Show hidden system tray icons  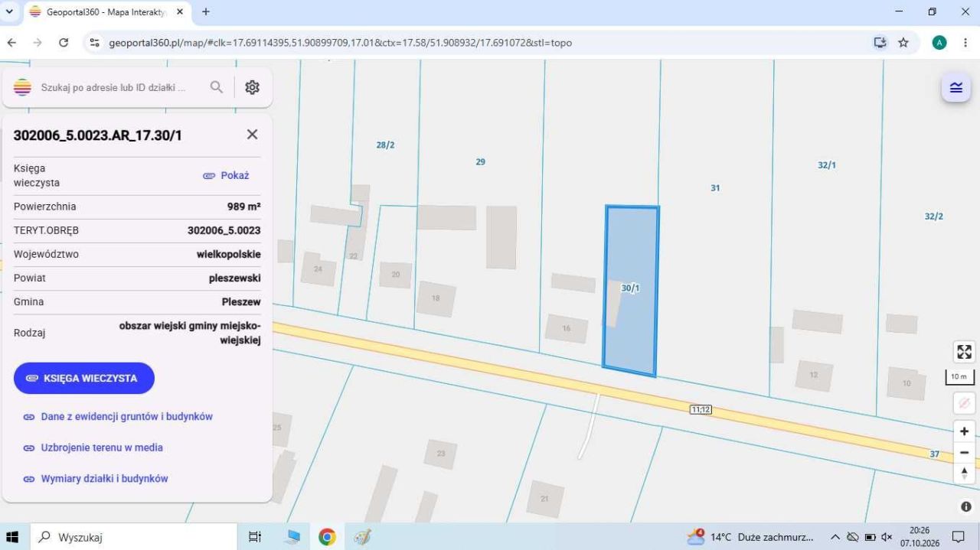(835, 537)
